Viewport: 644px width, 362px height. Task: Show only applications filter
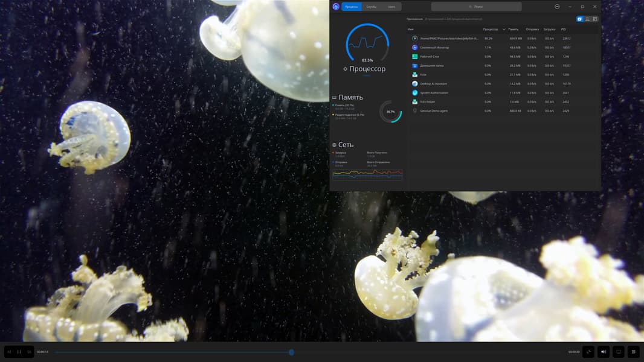pos(579,19)
